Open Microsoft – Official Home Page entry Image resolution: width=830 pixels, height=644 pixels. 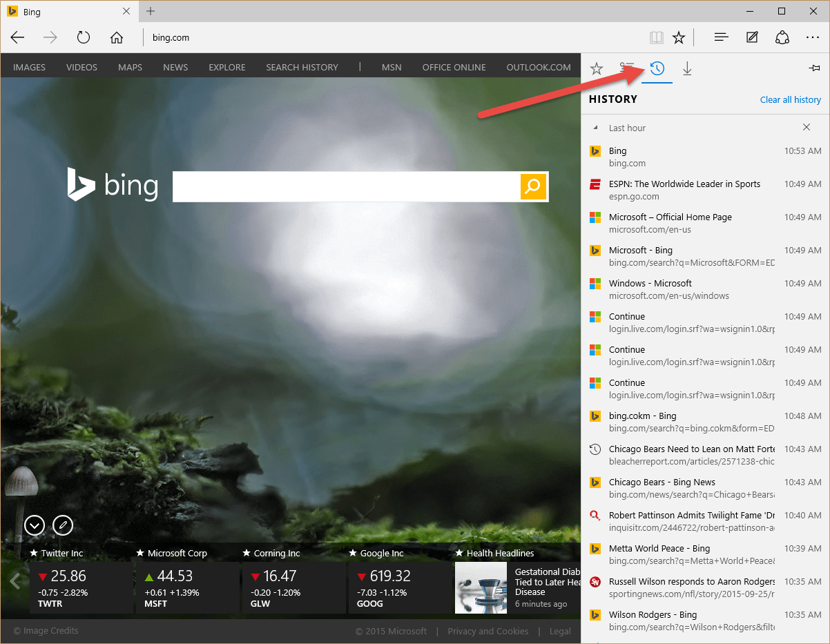tap(705, 223)
